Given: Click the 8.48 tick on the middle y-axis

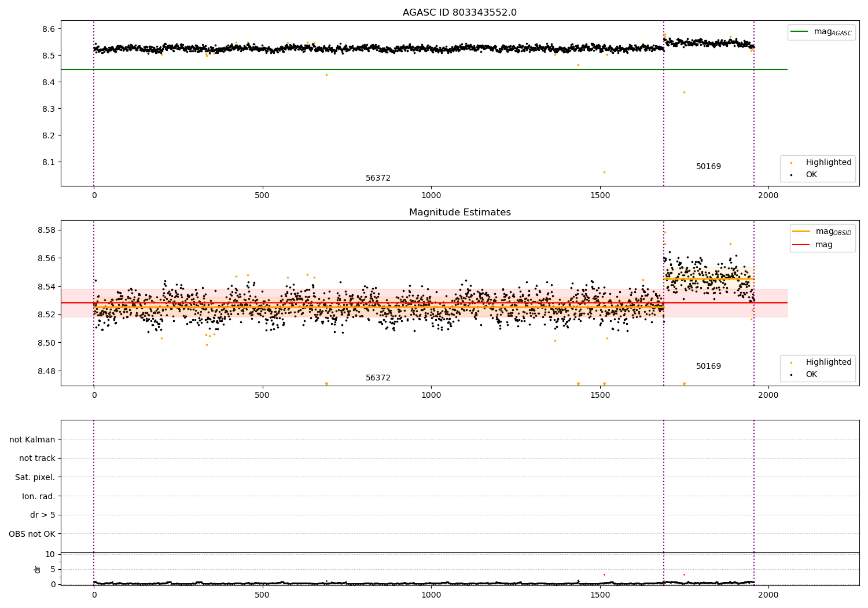Looking at the screenshot, I should (x=46, y=371).
